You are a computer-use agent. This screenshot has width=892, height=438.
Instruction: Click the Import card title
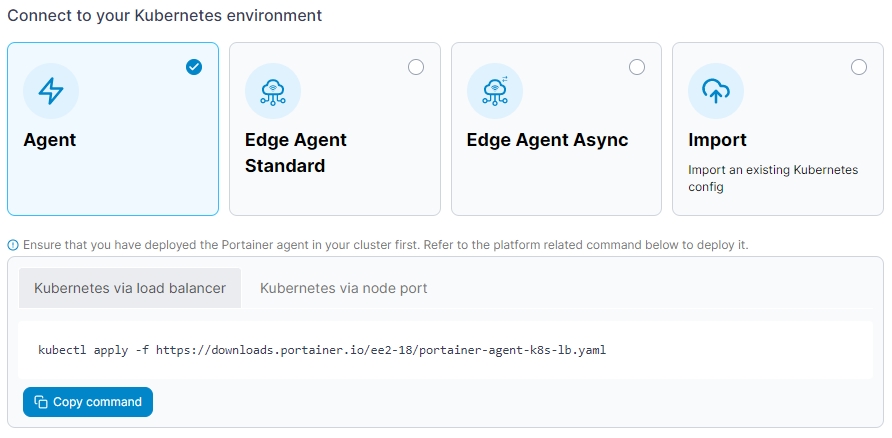[x=717, y=140]
